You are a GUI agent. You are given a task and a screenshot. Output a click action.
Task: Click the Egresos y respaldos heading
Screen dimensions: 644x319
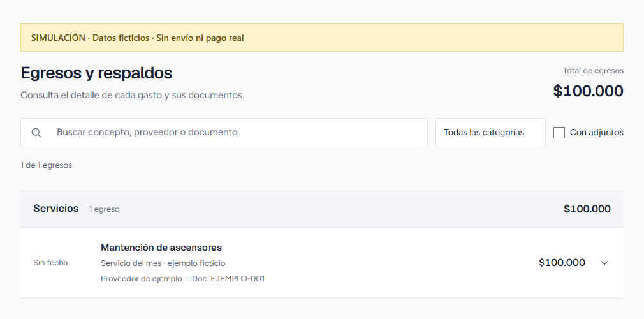click(96, 73)
